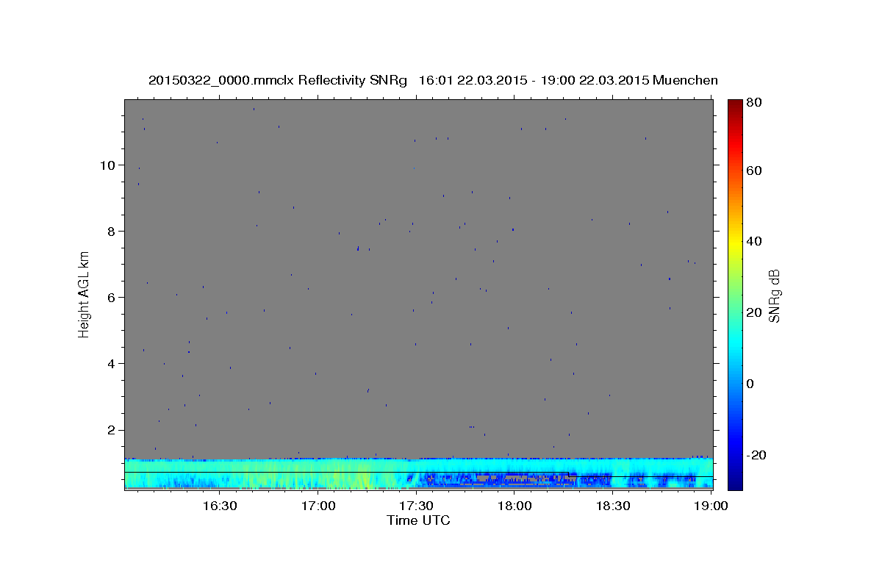Click the height tick label 8
The height and width of the screenshot is (588, 882).
tap(112, 231)
